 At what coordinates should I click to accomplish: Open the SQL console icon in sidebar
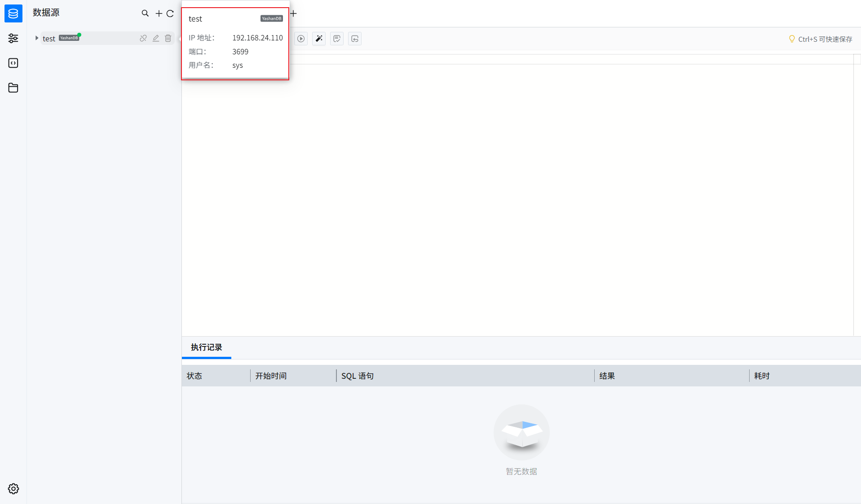[x=13, y=63]
